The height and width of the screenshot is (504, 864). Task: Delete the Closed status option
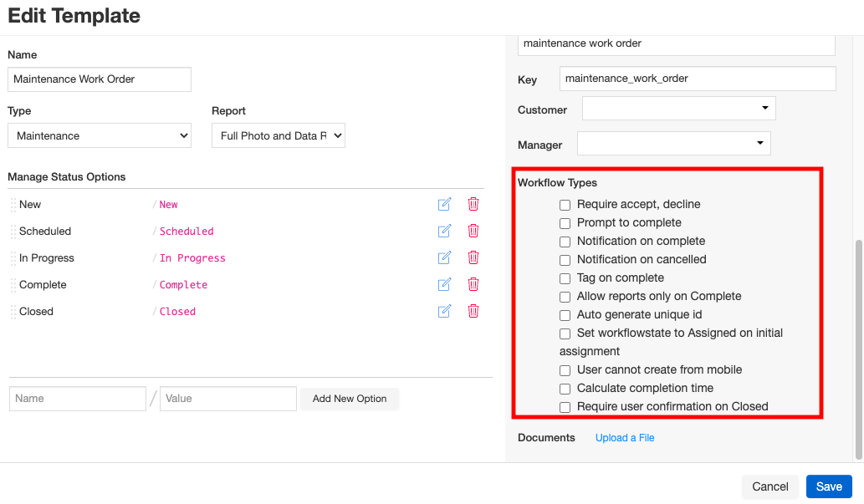pyautogui.click(x=473, y=311)
